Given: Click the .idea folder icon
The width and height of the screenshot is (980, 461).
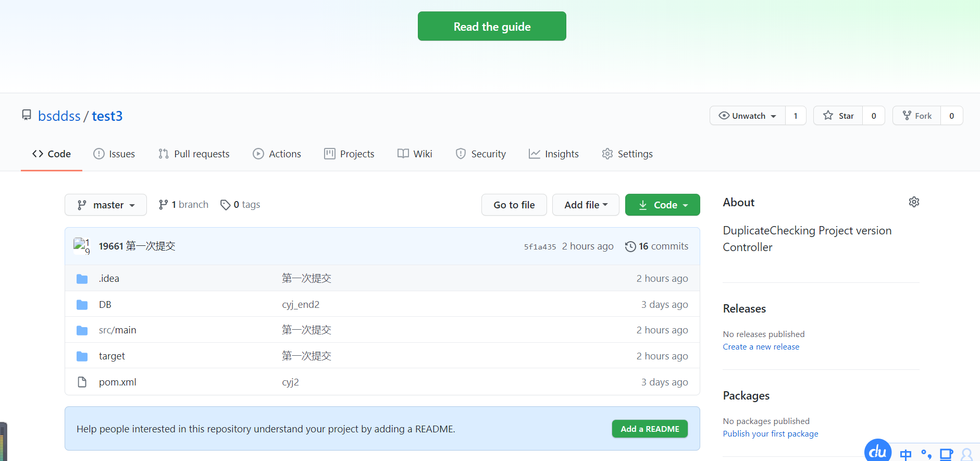Looking at the screenshot, I should tap(82, 279).
